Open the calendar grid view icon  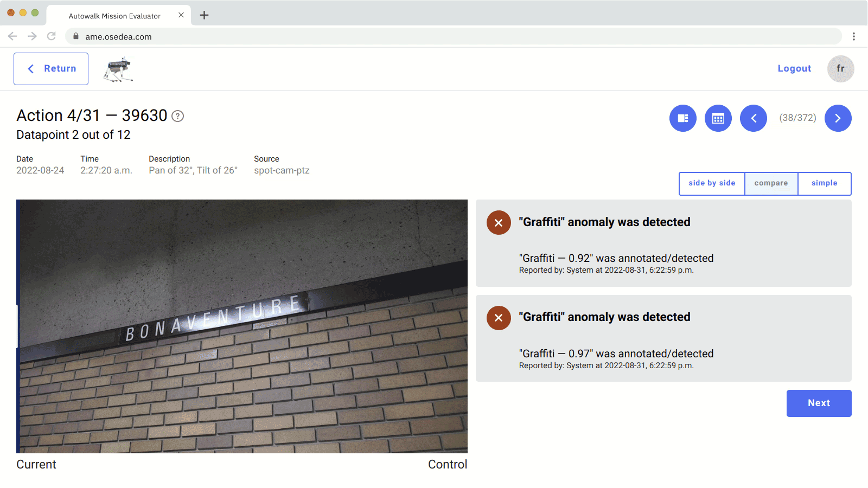coord(718,118)
